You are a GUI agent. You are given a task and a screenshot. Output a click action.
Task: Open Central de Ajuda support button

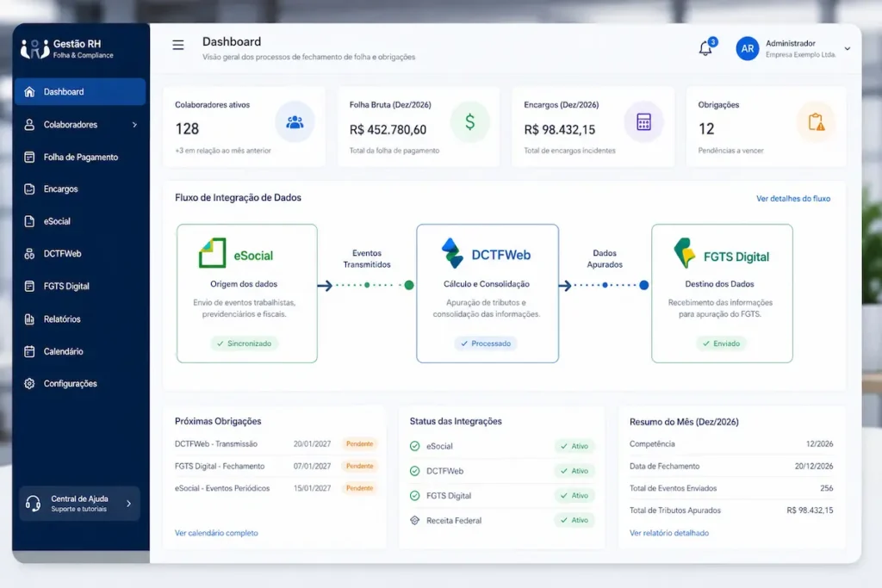79,503
